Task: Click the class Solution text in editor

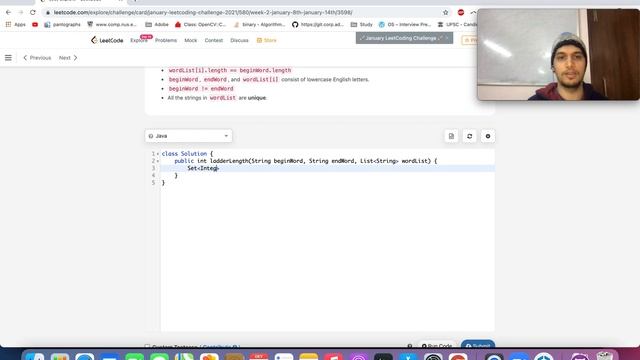Action: [184, 154]
